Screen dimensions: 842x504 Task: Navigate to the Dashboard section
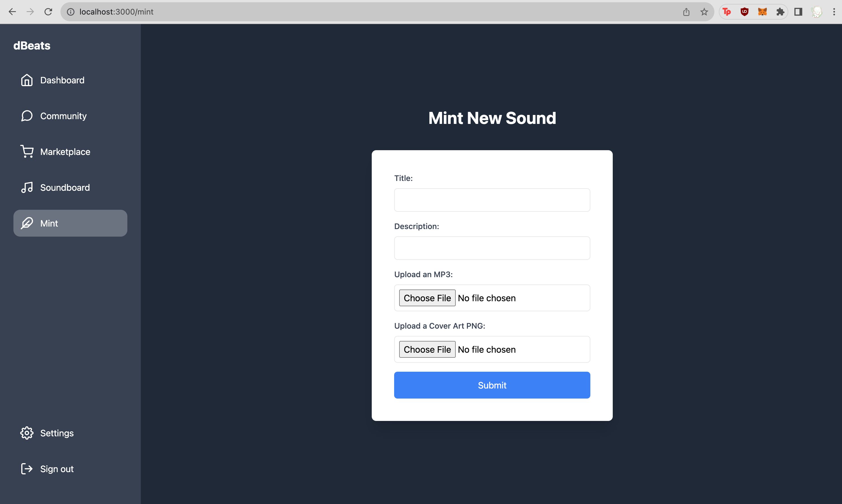pyautogui.click(x=62, y=79)
